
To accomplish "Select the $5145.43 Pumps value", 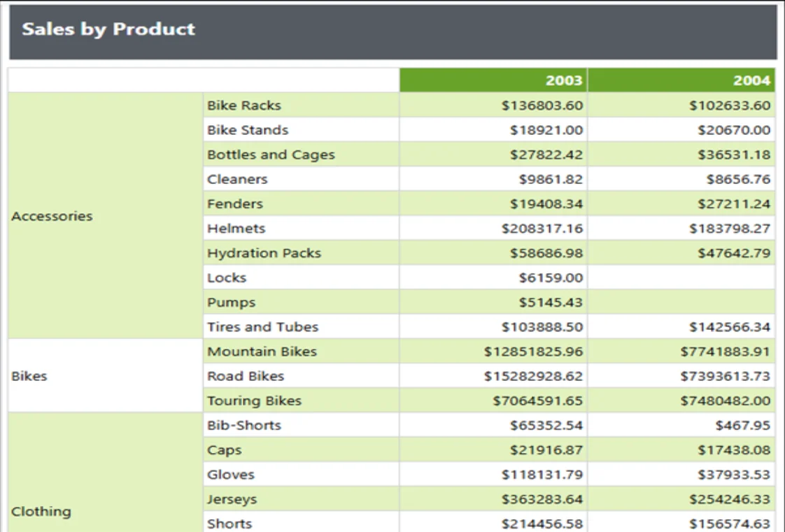I will pos(551,302).
